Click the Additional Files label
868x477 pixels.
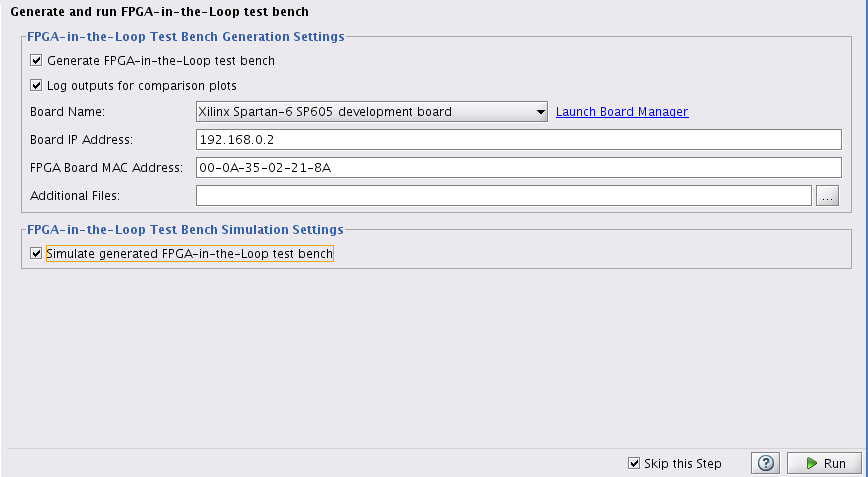[x=75, y=196]
